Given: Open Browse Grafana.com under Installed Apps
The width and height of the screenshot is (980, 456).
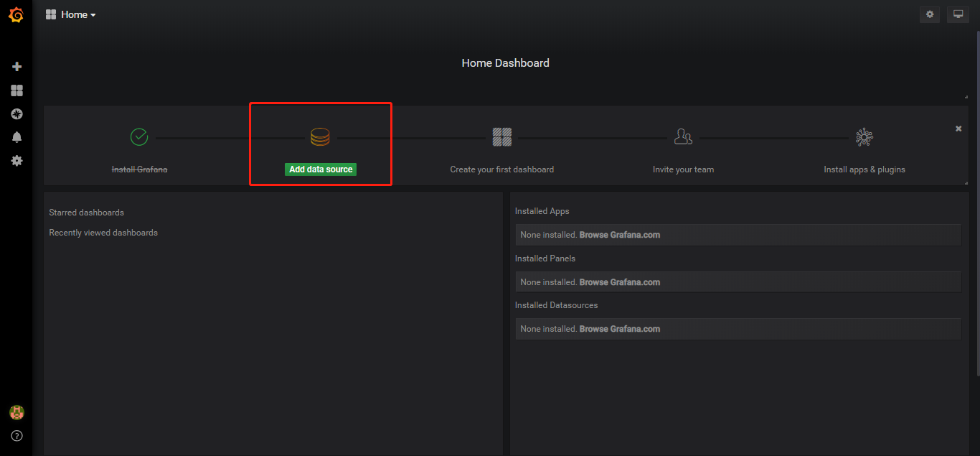Looking at the screenshot, I should pos(620,235).
